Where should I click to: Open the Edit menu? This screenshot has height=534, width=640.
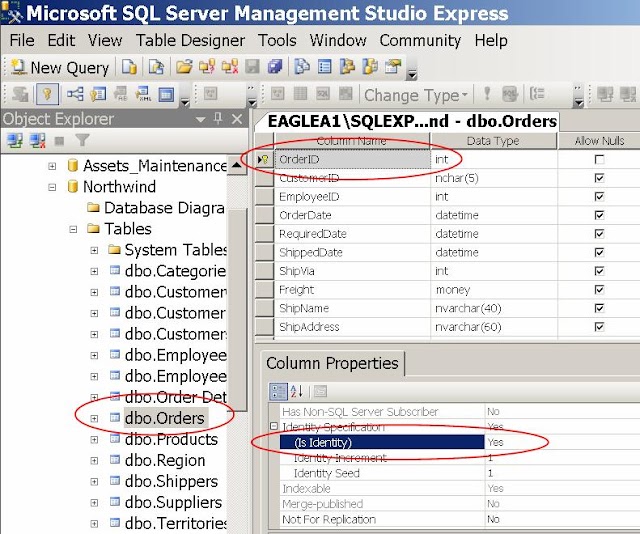61,40
